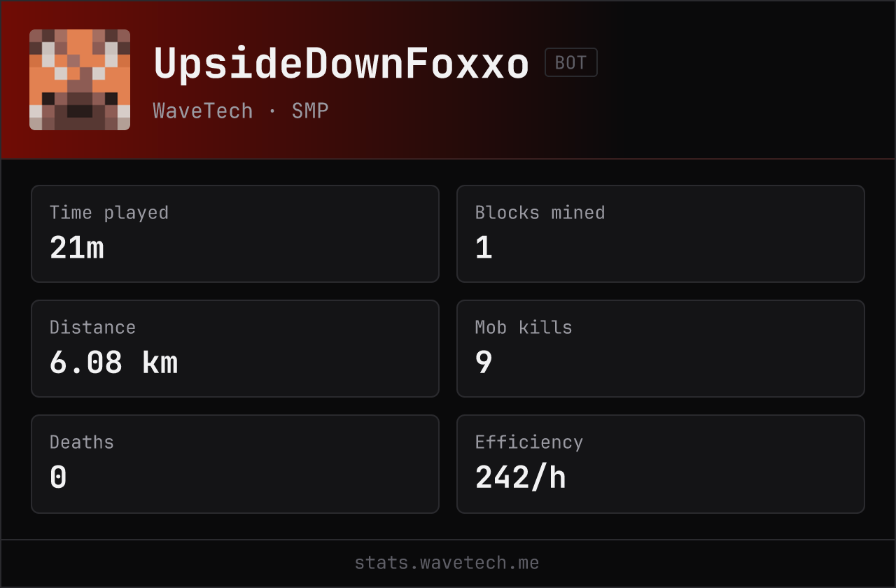Image resolution: width=896 pixels, height=588 pixels.
Task: Open the stats.wavetech.me footer link
Action: tap(447, 563)
